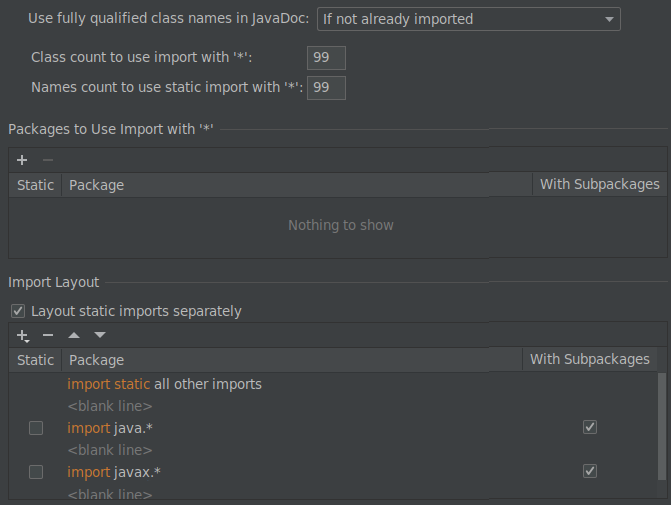Move Import Layout entry up
Image resolution: width=671 pixels, height=505 pixels.
point(74,336)
